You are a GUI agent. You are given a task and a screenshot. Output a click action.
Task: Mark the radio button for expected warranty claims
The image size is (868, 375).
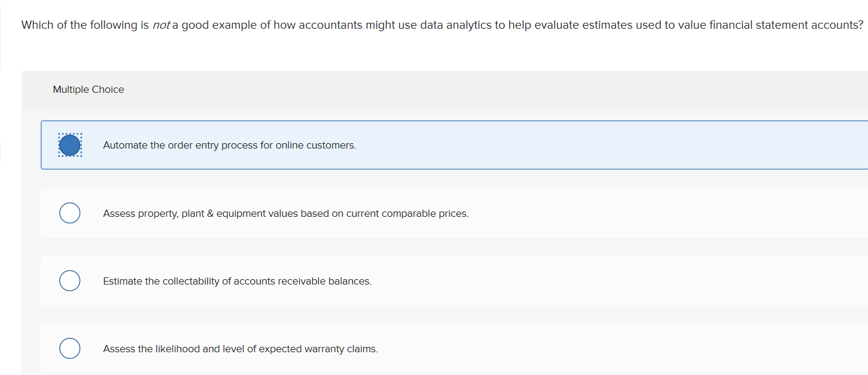point(70,349)
